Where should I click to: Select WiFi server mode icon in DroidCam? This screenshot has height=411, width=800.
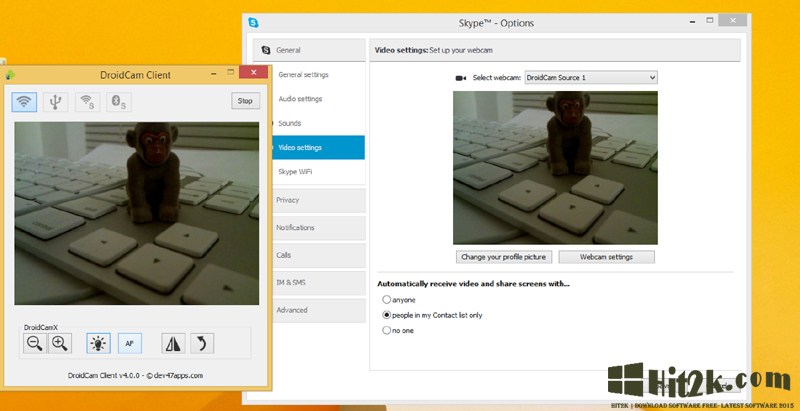point(87,102)
